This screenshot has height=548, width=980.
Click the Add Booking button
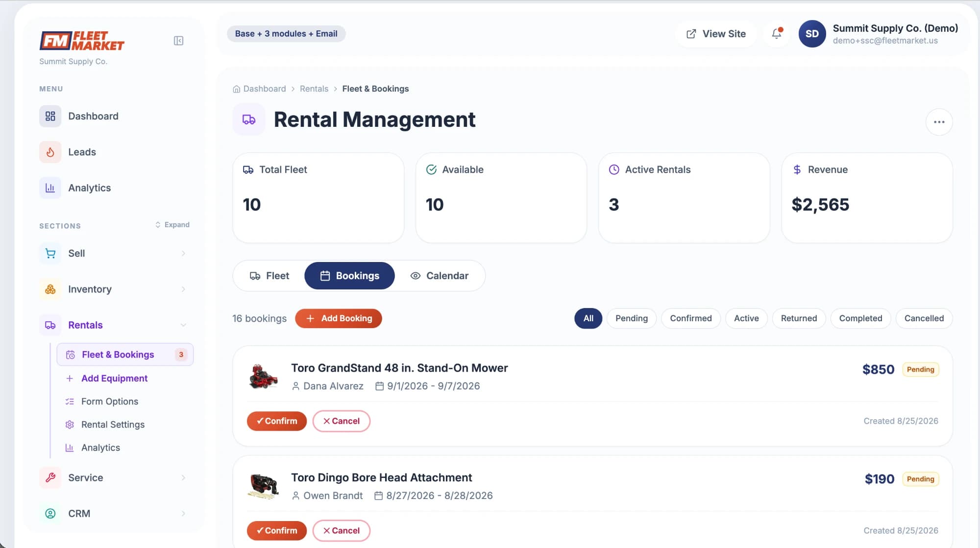click(x=338, y=318)
